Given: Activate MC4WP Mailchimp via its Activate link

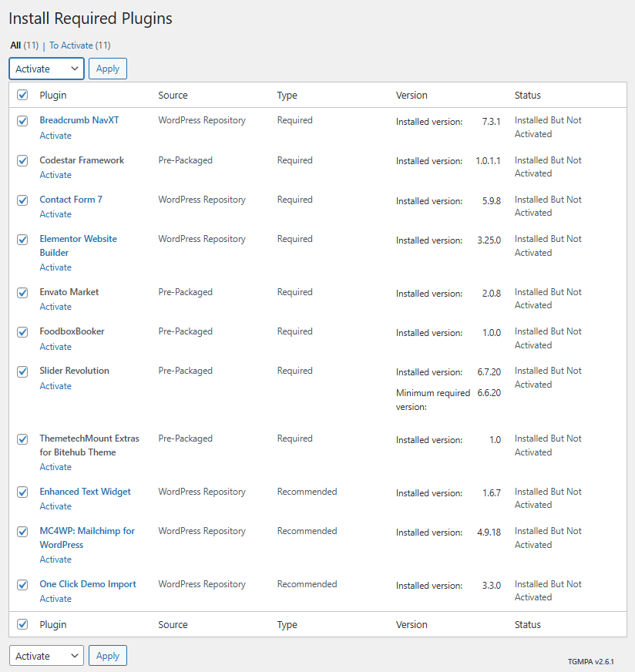Looking at the screenshot, I should (x=55, y=559).
